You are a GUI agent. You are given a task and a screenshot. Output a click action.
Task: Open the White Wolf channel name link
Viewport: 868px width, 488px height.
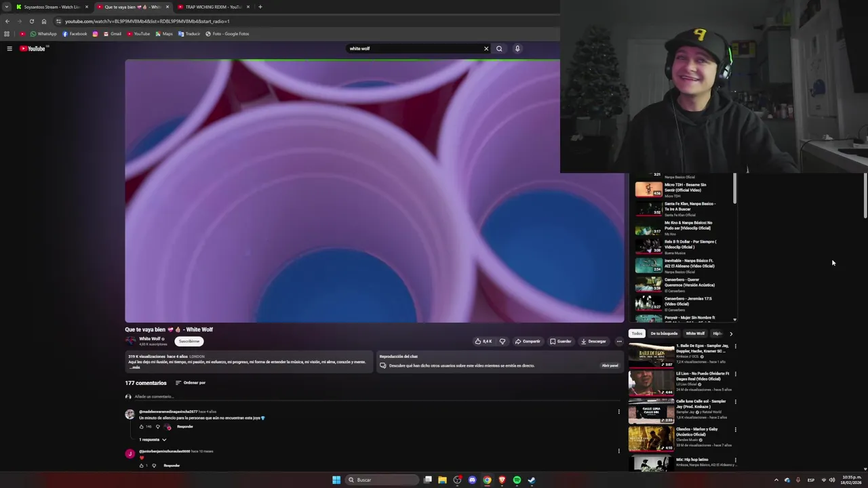(150, 339)
